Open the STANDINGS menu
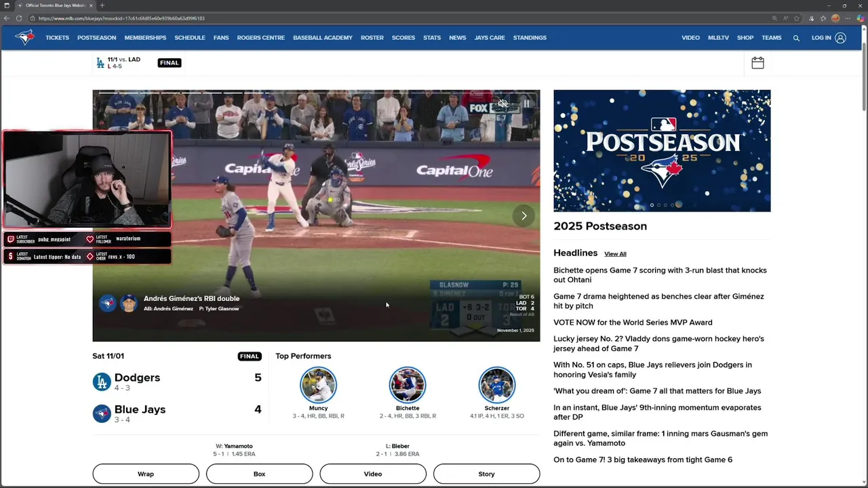The image size is (868, 488). coord(530,38)
